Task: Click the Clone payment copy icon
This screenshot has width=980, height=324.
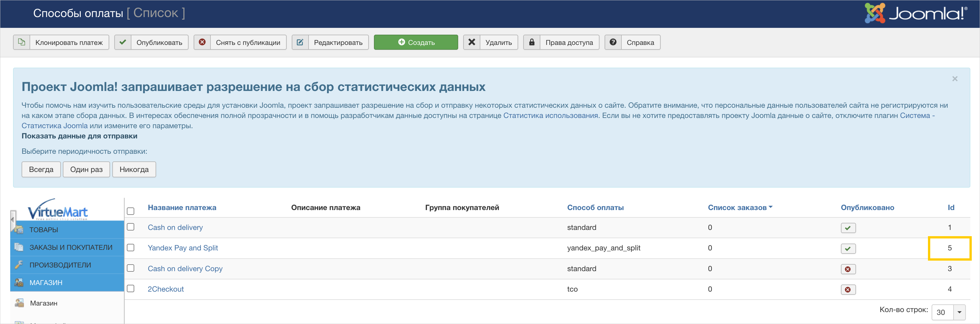Action: [x=22, y=42]
